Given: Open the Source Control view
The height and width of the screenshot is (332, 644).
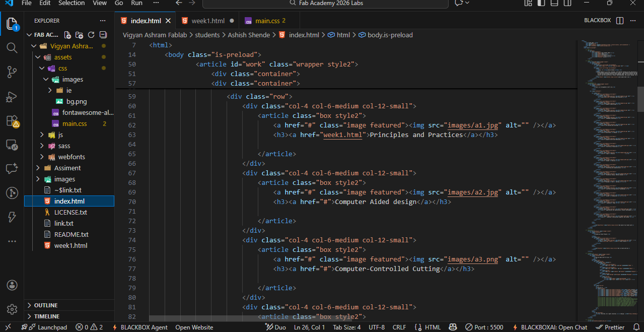Looking at the screenshot, I should tap(12, 72).
